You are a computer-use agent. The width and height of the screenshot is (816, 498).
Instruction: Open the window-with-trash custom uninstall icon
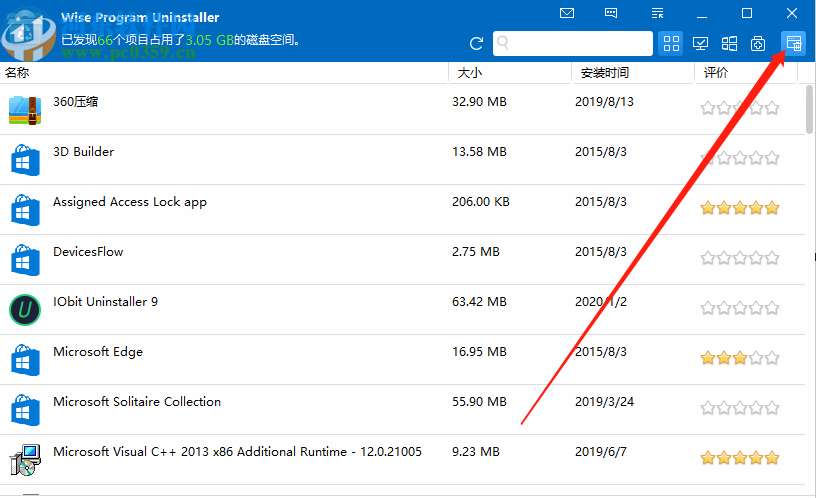click(x=794, y=43)
